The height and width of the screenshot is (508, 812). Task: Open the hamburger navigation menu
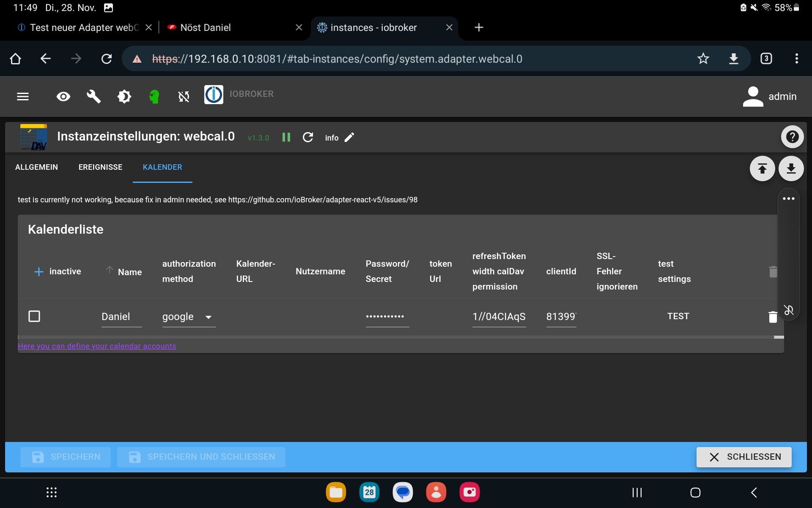[22, 95]
